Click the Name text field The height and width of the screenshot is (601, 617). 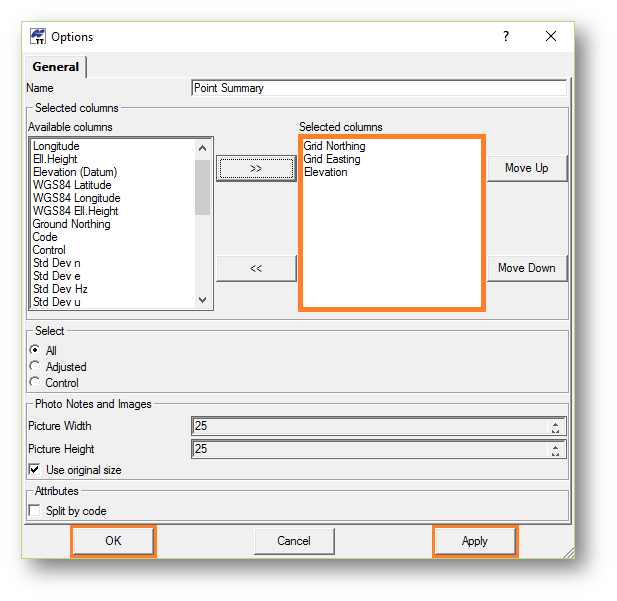pyautogui.click(x=379, y=88)
